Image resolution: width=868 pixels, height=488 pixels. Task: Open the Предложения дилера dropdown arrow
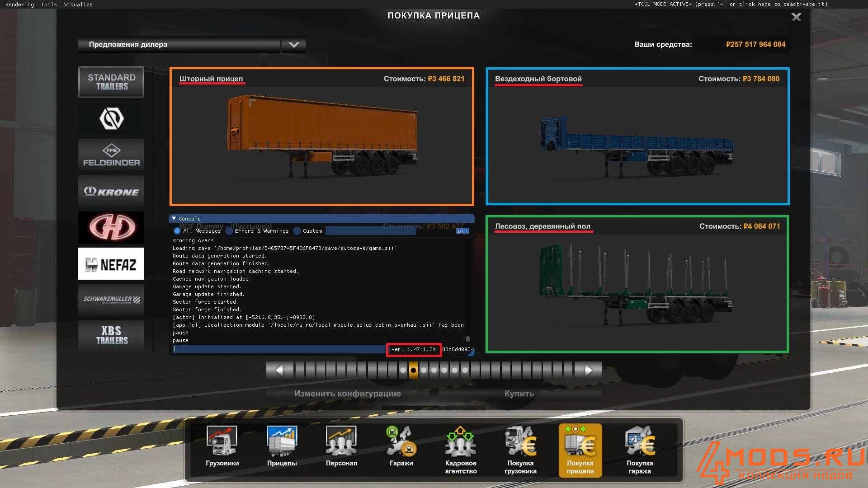point(294,45)
